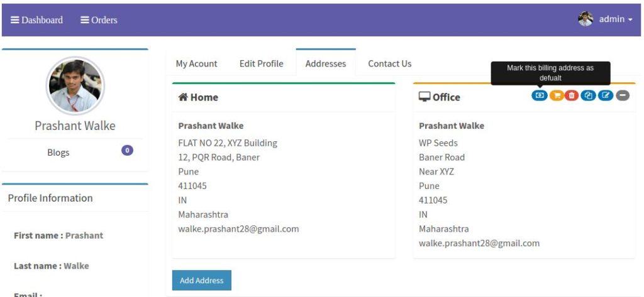Image resolution: width=644 pixels, height=297 pixels.
Task: Switch to the Edit Profile tab
Action: coord(261,63)
